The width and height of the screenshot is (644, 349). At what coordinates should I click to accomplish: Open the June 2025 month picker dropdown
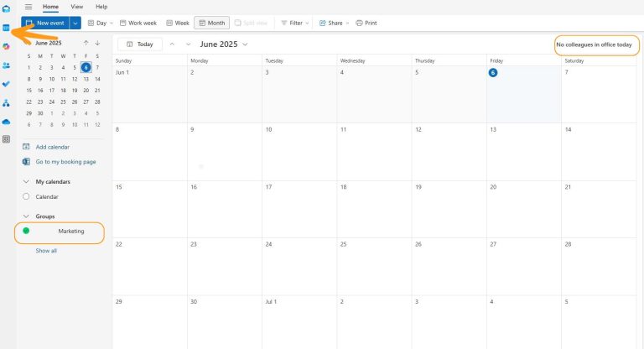pyautogui.click(x=245, y=44)
